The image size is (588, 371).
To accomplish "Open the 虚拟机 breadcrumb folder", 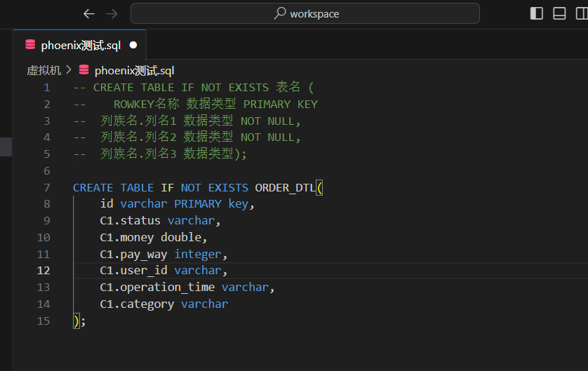I will click(44, 70).
